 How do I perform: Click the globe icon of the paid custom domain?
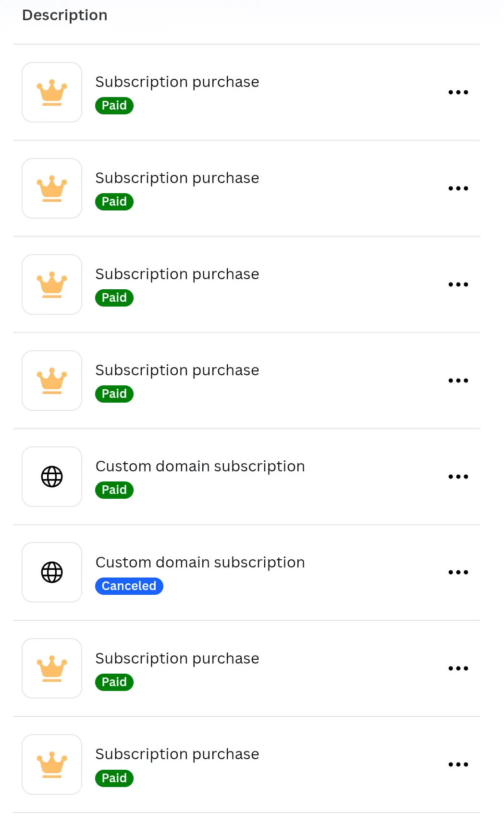(52, 477)
